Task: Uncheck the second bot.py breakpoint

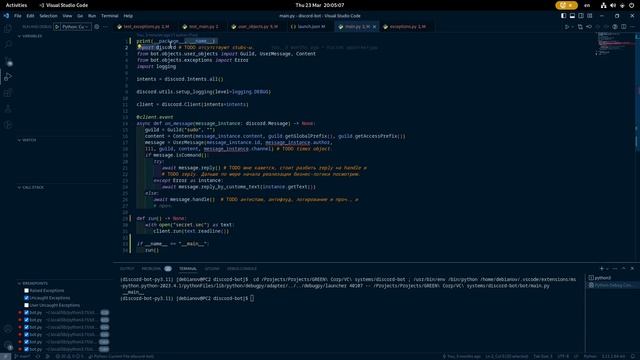Action: click(27, 320)
